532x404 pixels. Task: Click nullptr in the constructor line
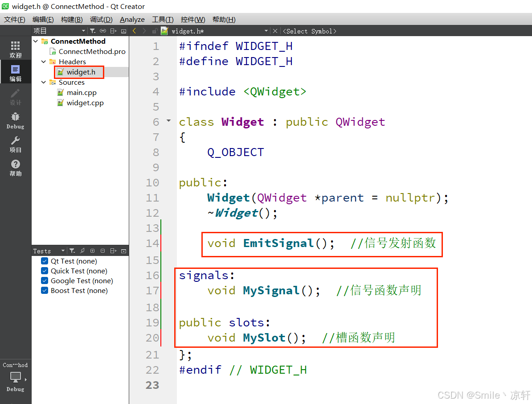410,198
